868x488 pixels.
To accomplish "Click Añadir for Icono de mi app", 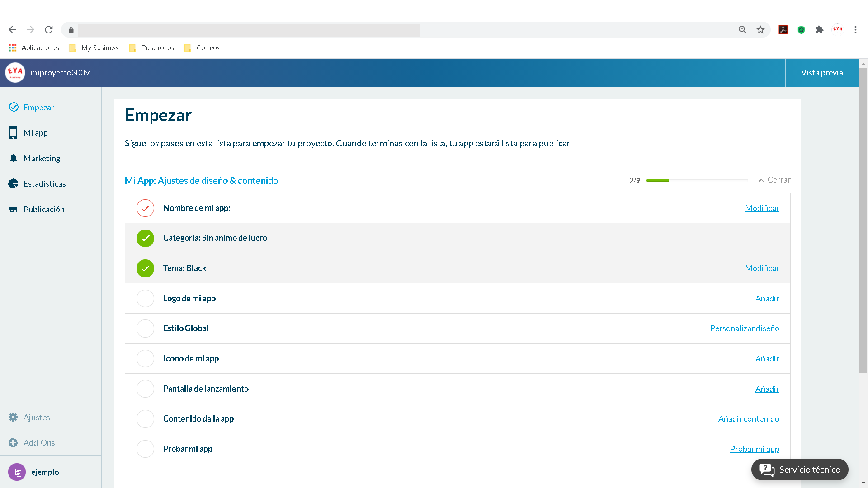I will [x=767, y=358].
